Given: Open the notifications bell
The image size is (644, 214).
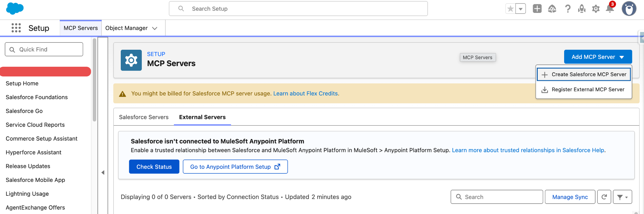Looking at the screenshot, I should 610,8.
